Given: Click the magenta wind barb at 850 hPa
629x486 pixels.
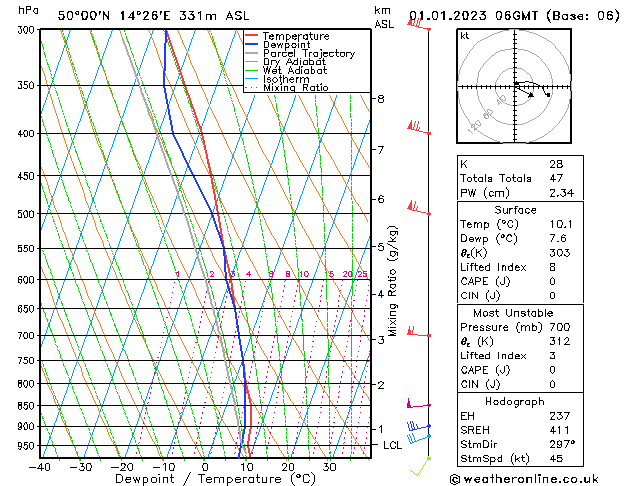Looking at the screenshot, I should pos(418,404).
